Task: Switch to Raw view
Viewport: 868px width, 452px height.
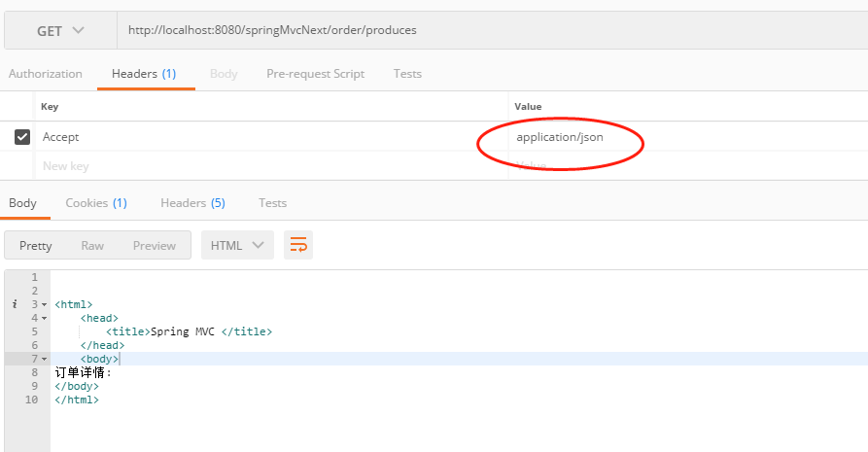Action: click(92, 245)
